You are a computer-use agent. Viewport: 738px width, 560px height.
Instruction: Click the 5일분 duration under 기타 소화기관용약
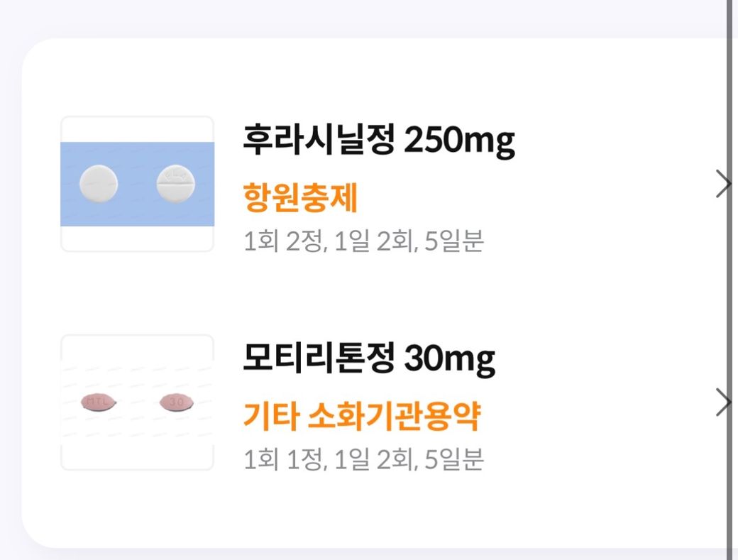[x=454, y=460]
